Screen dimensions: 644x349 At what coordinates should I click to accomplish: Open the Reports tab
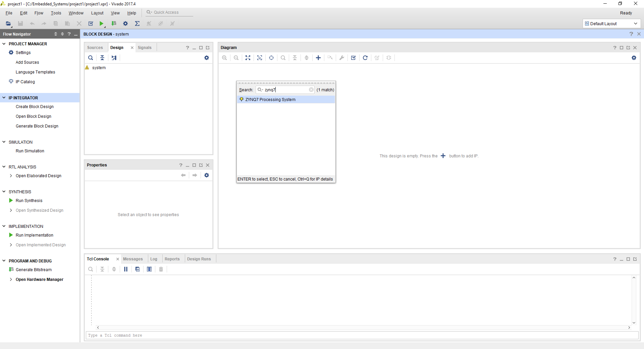pos(172,259)
